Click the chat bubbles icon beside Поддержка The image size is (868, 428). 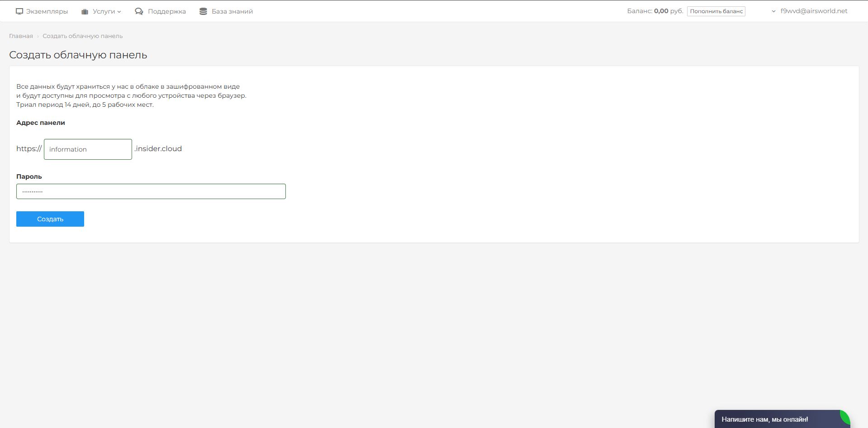click(139, 11)
